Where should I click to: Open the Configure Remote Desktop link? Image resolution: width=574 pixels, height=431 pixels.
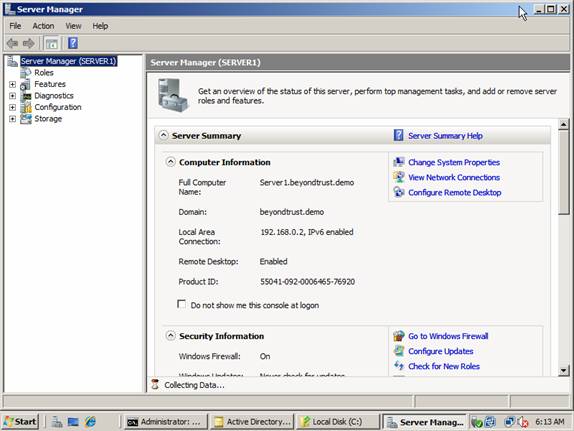pos(455,193)
